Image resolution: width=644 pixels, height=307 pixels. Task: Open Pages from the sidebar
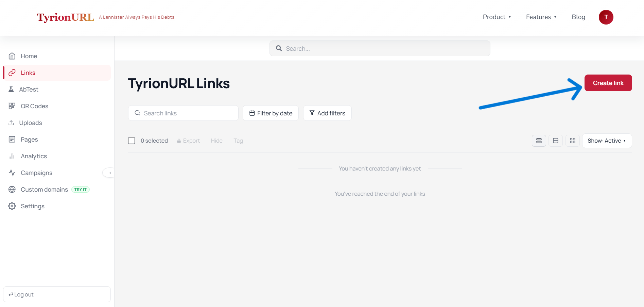(57, 140)
